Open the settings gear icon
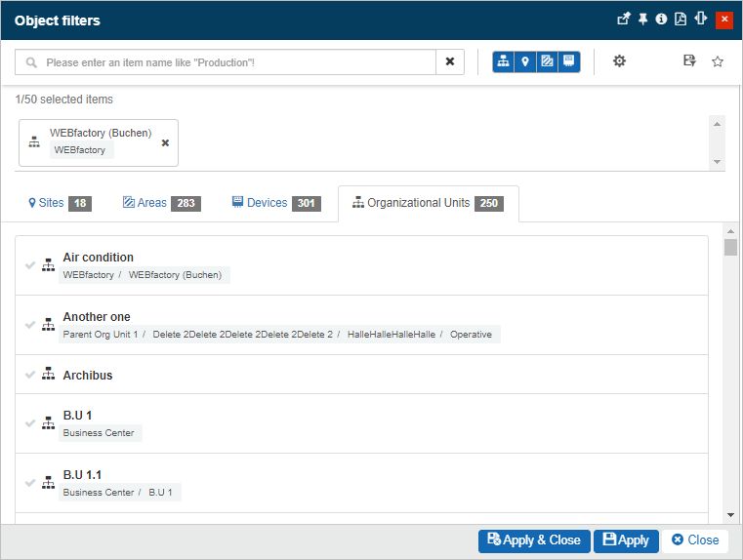Screen dimensions: 743x560 click(x=619, y=61)
